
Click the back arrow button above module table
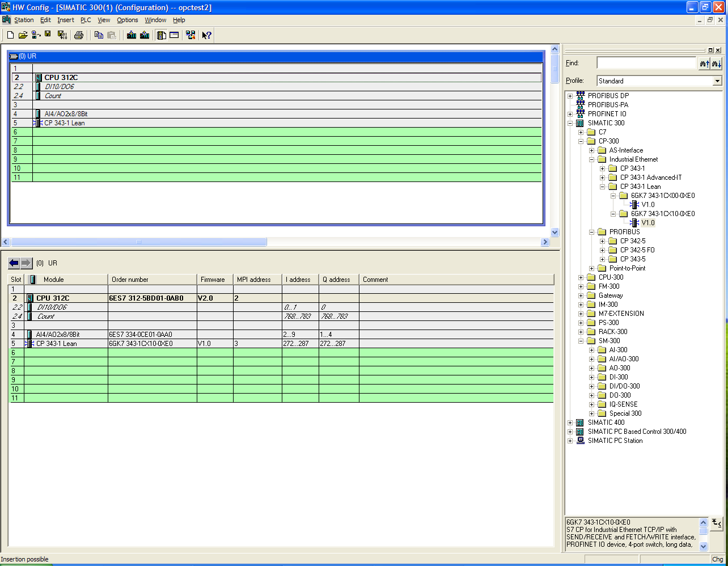[x=14, y=263]
